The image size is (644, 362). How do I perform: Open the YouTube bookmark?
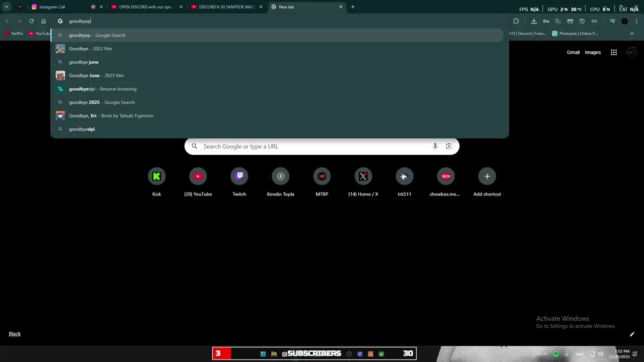point(39,34)
